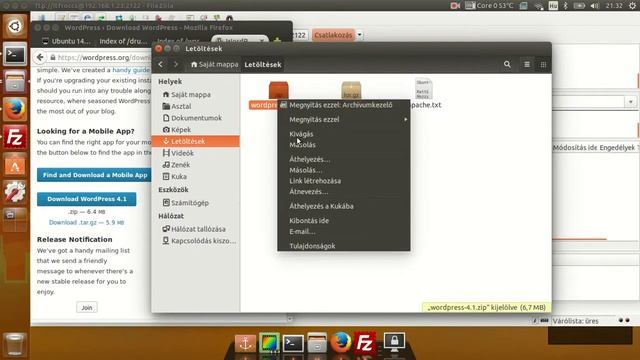Click Saját mappa in the path bar
This screenshot has width=640, height=360.
coord(214,64)
